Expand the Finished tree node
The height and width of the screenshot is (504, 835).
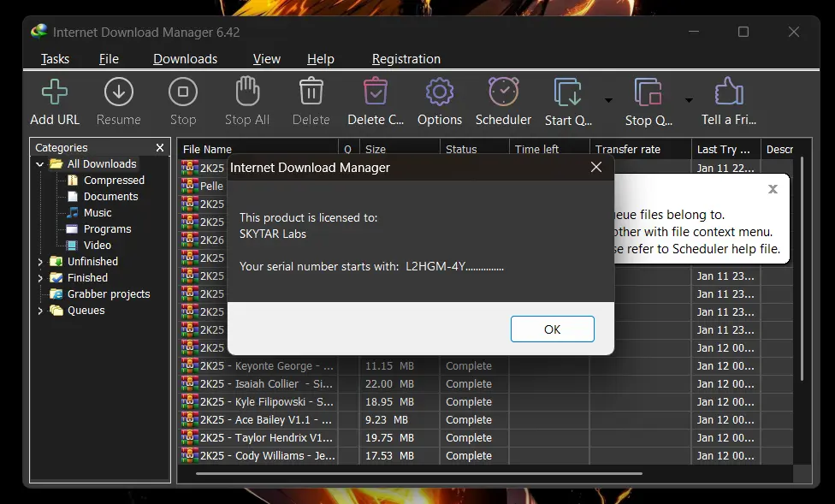point(40,278)
